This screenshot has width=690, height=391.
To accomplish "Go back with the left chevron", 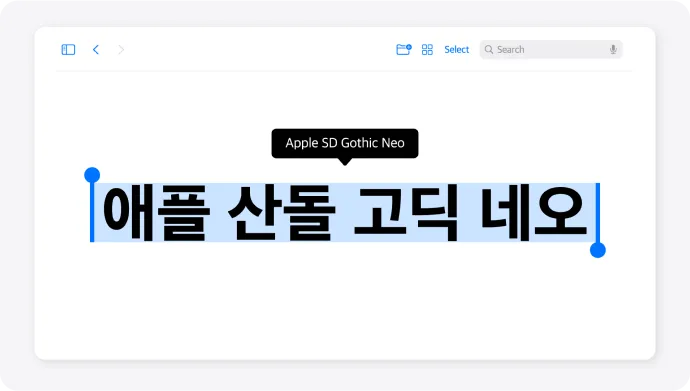I will click(x=96, y=50).
